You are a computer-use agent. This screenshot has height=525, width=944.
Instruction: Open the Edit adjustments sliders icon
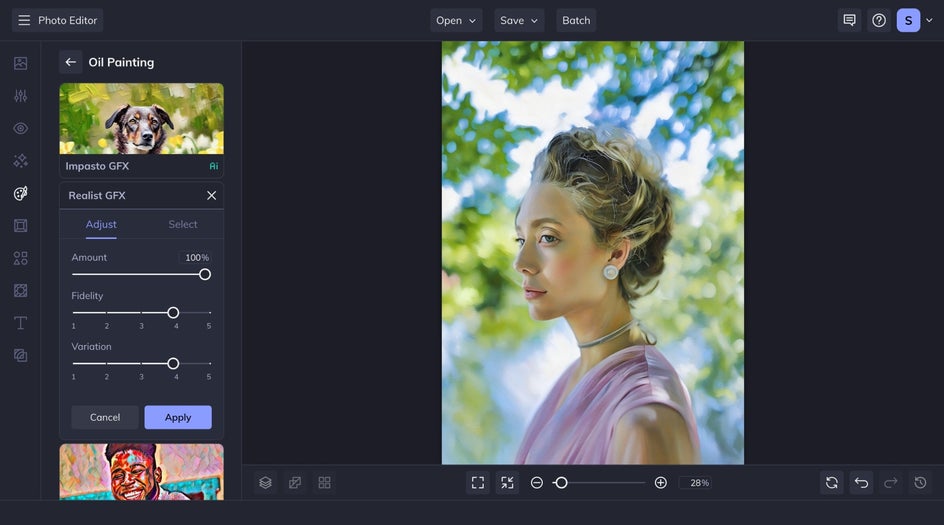tap(20, 96)
